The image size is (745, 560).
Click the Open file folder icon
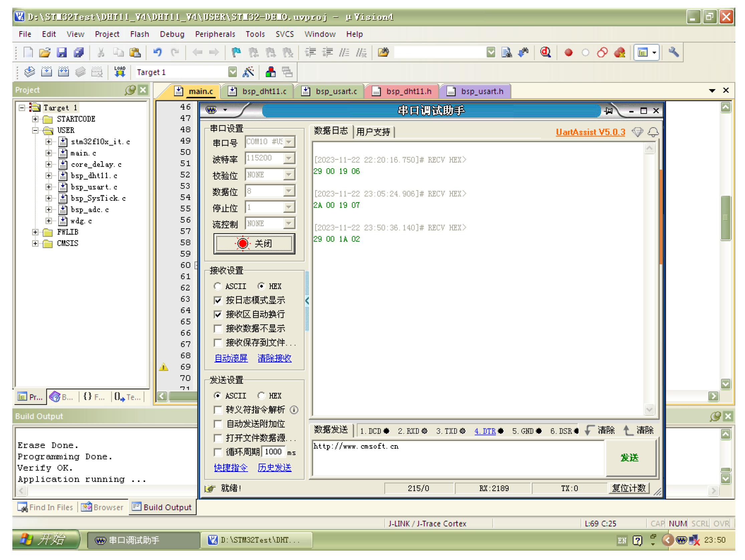(44, 52)
